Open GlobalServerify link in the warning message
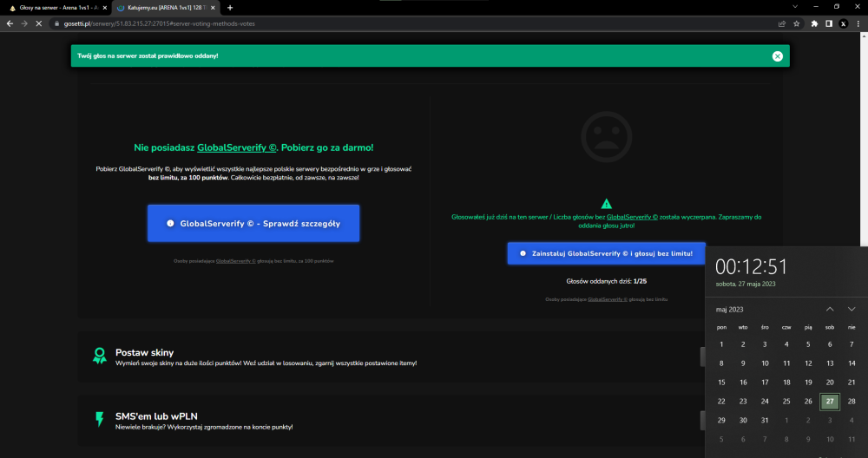 pyautogui.click(x=632, y=218)
